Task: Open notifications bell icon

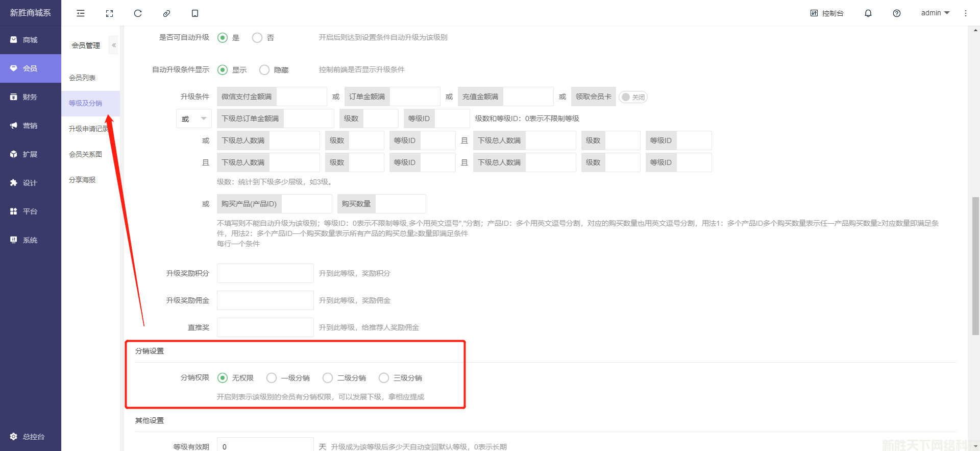Action: point(868,13)
